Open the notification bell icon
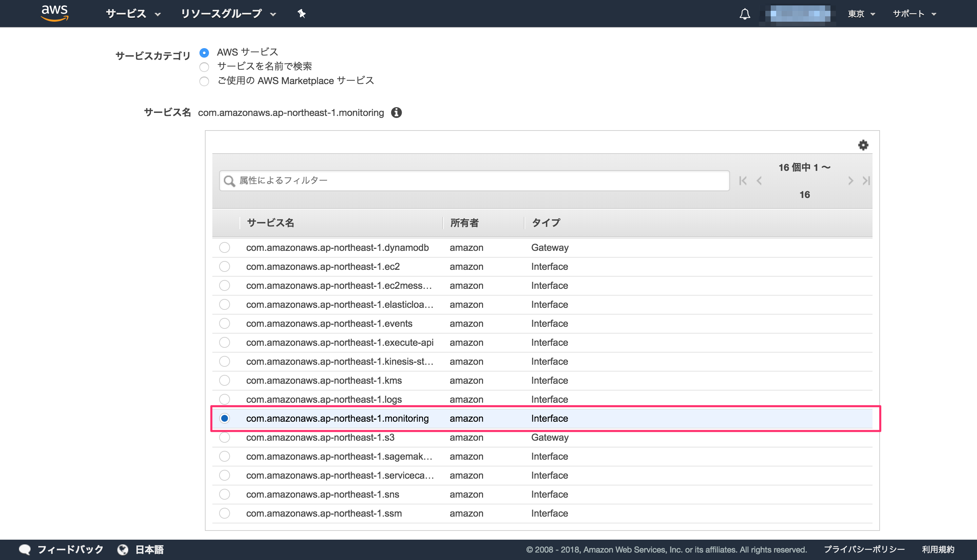 pos(745,14)
